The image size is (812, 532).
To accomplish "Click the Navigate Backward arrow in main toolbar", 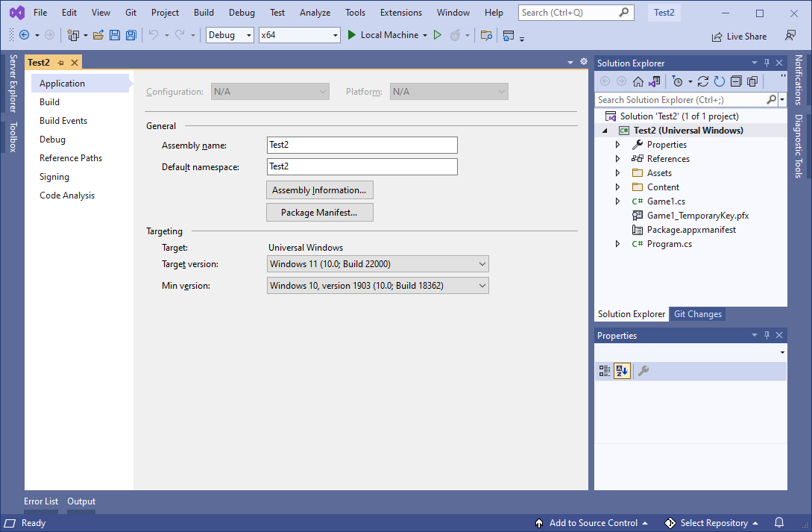I will (x=25, y=35).
